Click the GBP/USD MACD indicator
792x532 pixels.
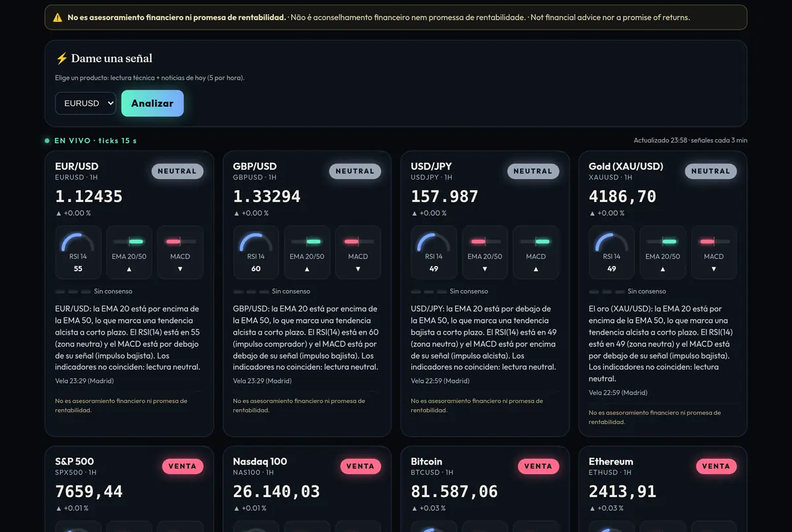pos(358,251)
